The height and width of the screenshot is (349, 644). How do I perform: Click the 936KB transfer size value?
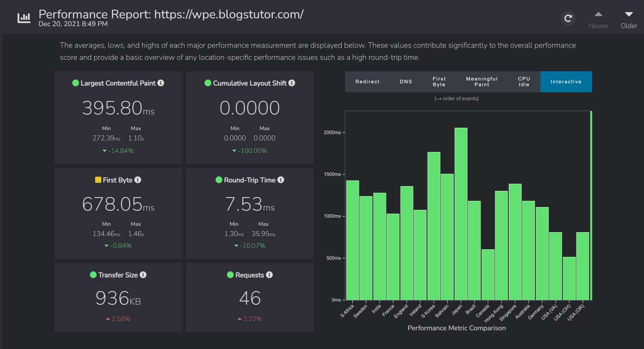tap(118, 298)
